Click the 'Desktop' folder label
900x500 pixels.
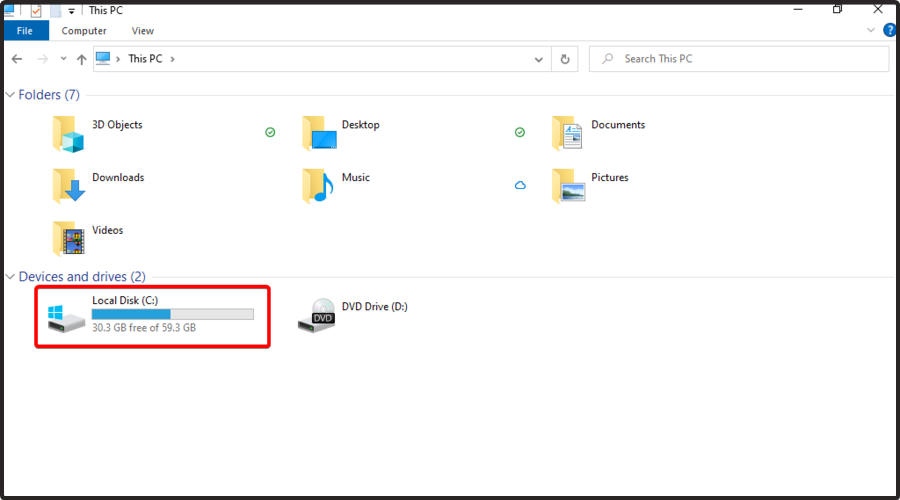click(x=360, y=125)
